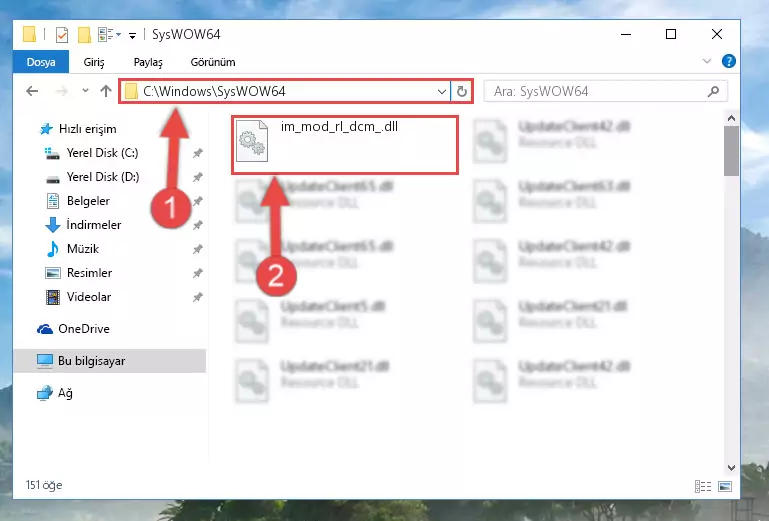This screenshot has height=521, width=769.
Task: Switch to large icons view in status bar
Action: 725,486
